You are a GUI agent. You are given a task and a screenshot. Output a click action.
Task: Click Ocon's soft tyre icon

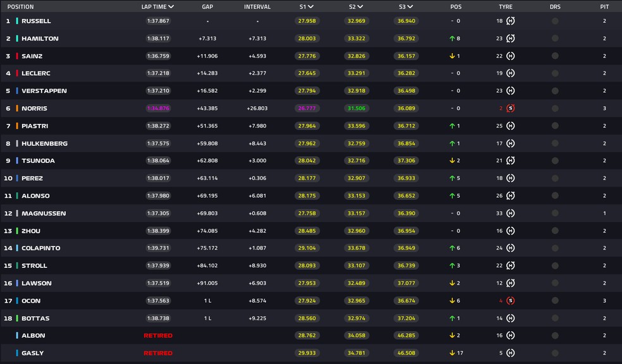[x=511, y=301]
